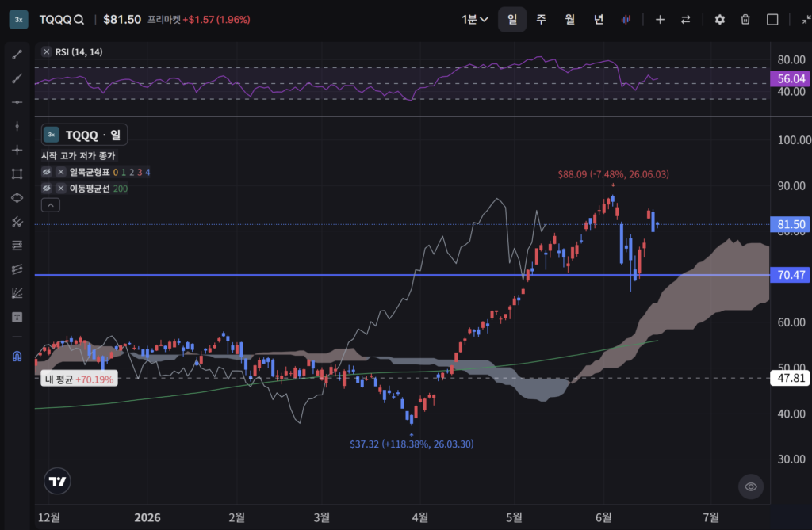Toggle visibility of the Ichimoku (일목균형표) indicator
Screen dimensions: 812x530
[47, 172]
